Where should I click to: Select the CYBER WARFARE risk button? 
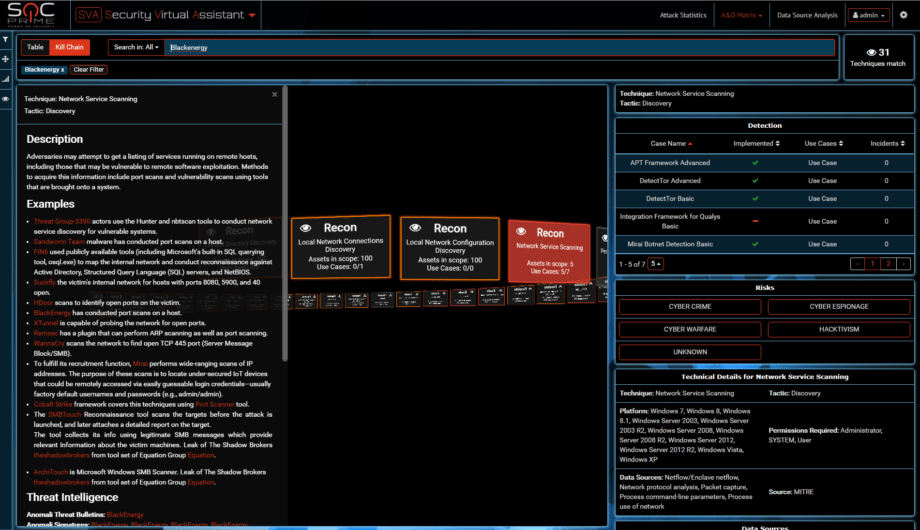pyautogui.click(x=690, y=329)
